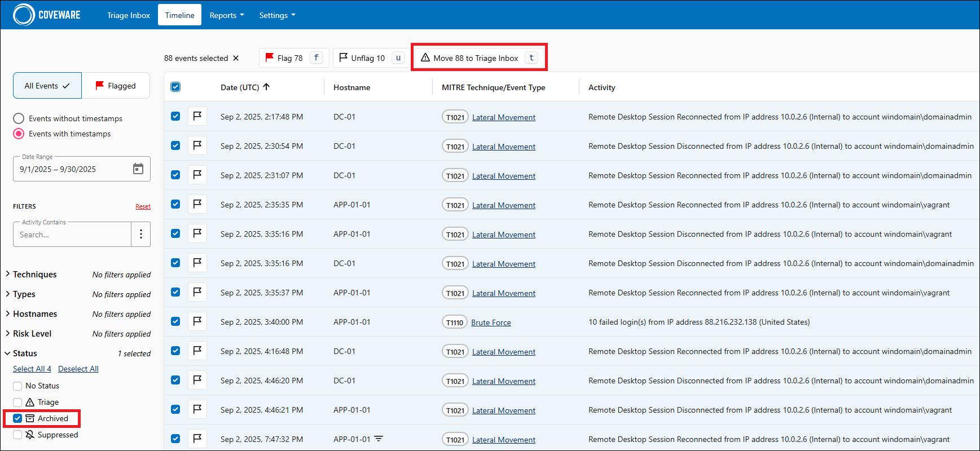Check the Suppressed status filter
Image resolution: width=980 pixels, height=451 pixels.
[x=17, y=435]
